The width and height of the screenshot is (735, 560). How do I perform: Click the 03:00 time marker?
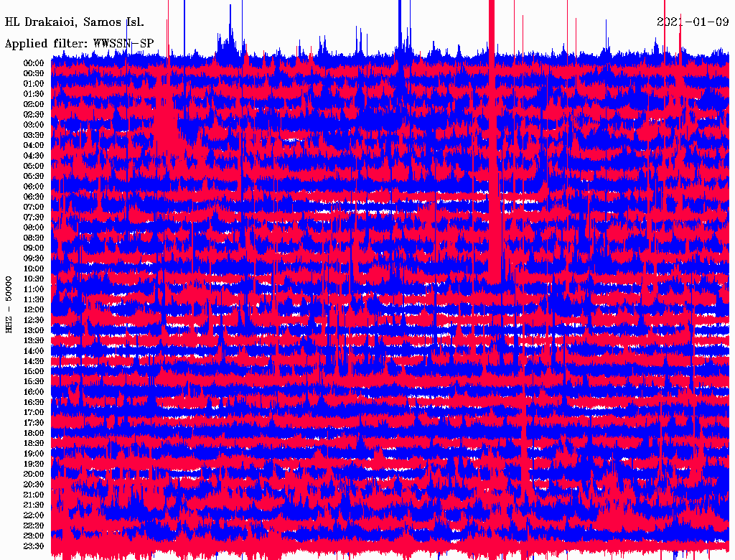point(34,125)
